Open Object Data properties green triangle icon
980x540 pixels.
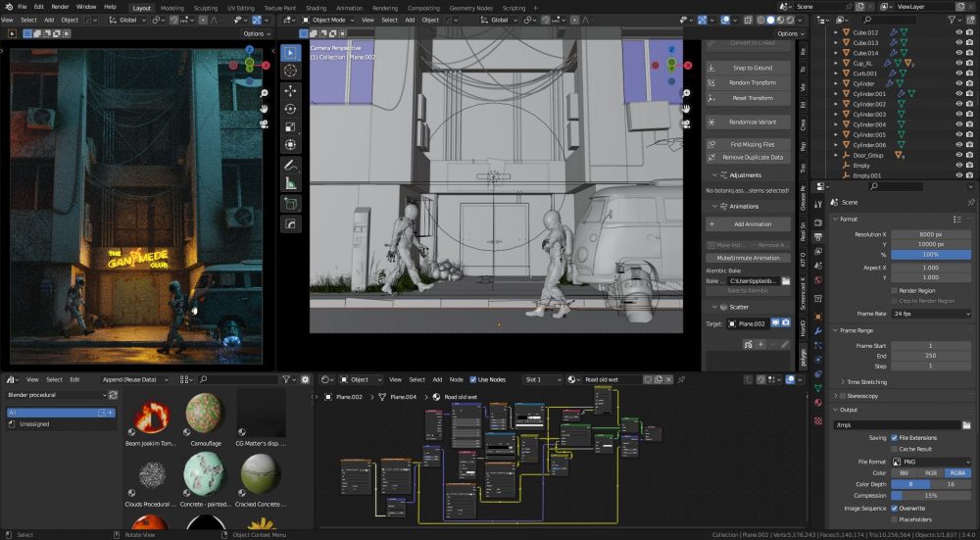point(818,388)
